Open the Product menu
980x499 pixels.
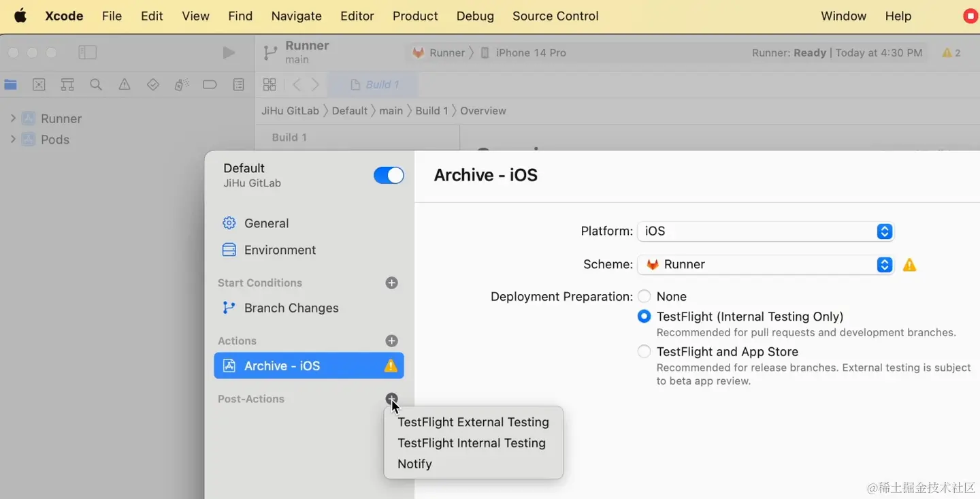(415, 16)
